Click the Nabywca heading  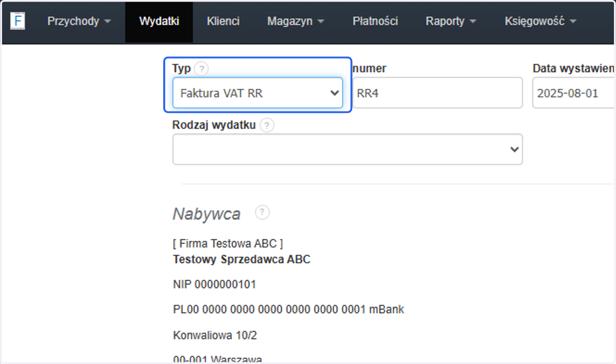click(x=206, y=214)
